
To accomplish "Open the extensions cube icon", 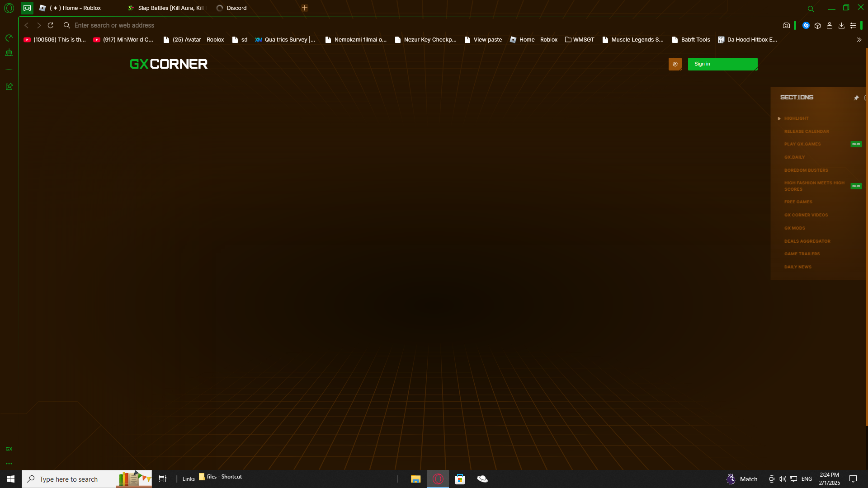I will [x=817, y=26].
